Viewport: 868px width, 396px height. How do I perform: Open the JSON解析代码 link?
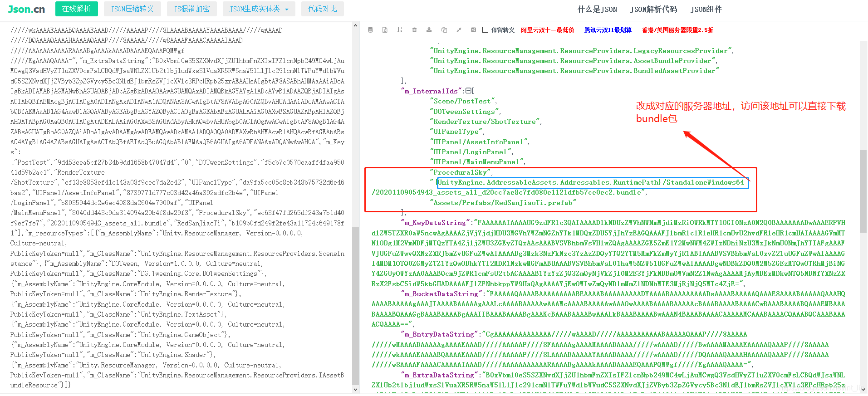coord(653,9)
